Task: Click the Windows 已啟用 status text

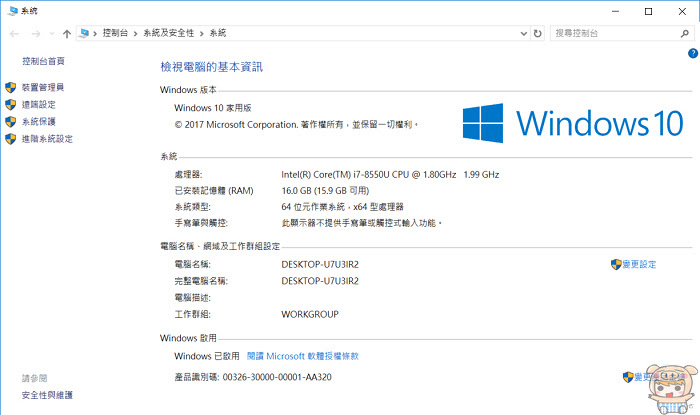Action: pos(207,356)
